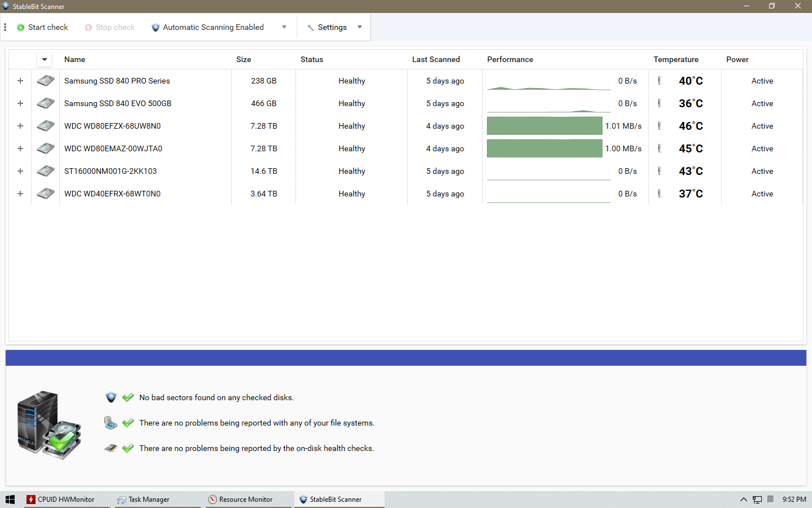Click the on-disk health check drive icon
812x508 pixels.
point(111,448)
